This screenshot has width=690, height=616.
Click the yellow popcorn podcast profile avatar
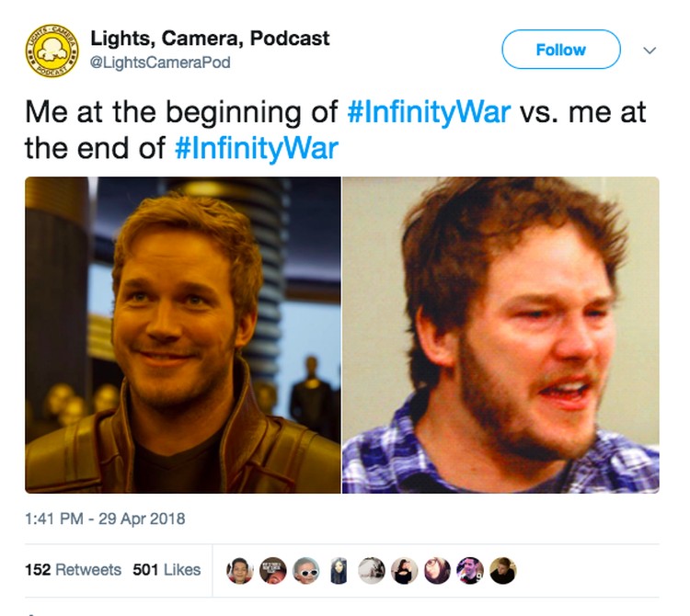click(52, 51)
